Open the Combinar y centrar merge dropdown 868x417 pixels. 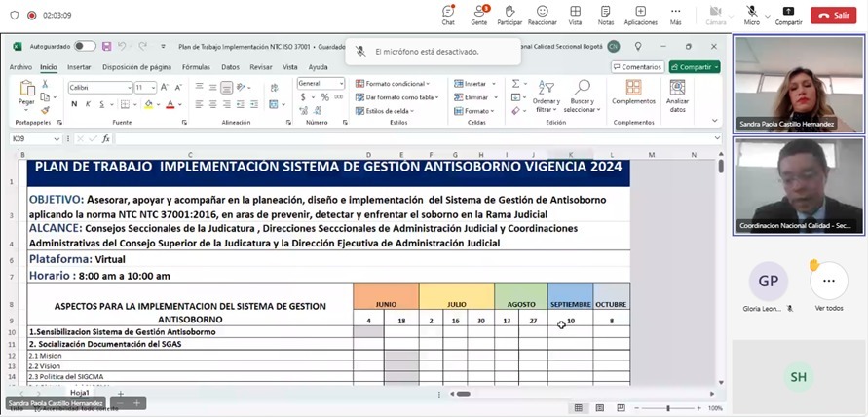click(x=284, y=104)
